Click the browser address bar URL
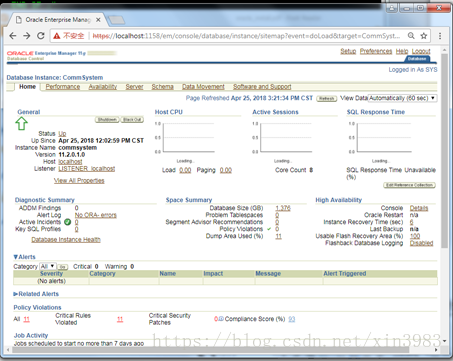453x361 pixels. 246,36
